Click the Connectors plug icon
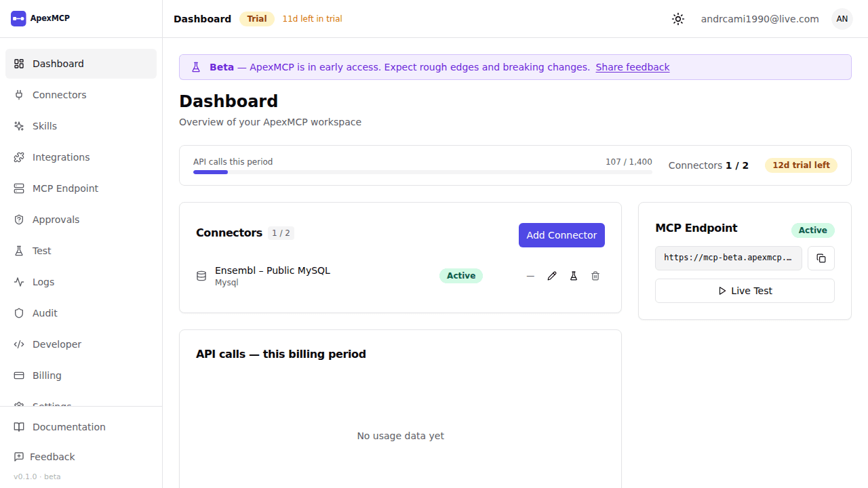The height and width of the screenshot is (488, 868). point(19,95)
